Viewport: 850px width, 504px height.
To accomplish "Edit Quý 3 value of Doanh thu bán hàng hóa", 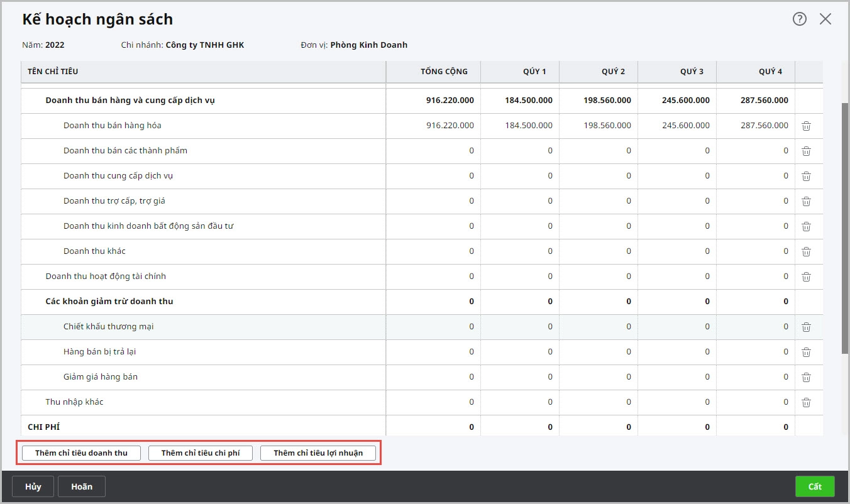I will pyautogui.click(x=677, y=126).
